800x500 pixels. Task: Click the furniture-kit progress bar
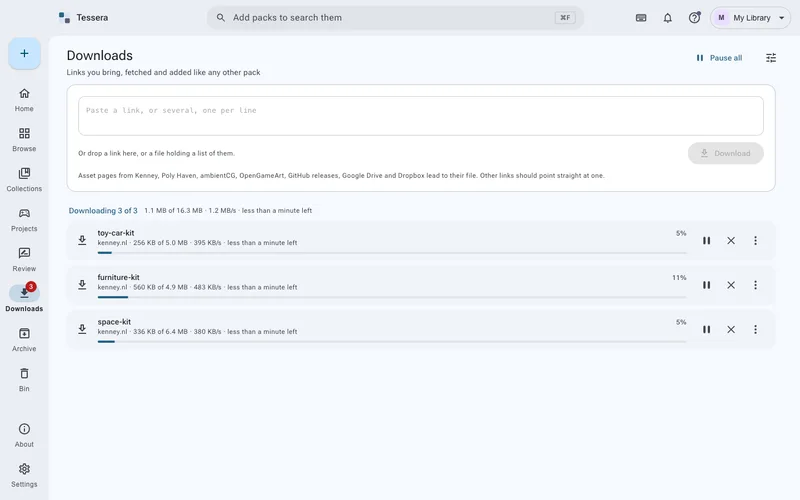[392, 297]
